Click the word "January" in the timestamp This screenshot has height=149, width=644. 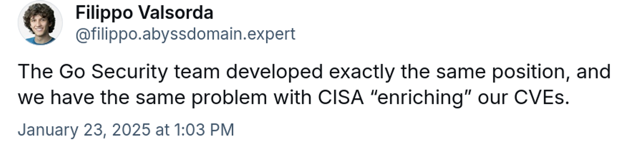(48, 130)
